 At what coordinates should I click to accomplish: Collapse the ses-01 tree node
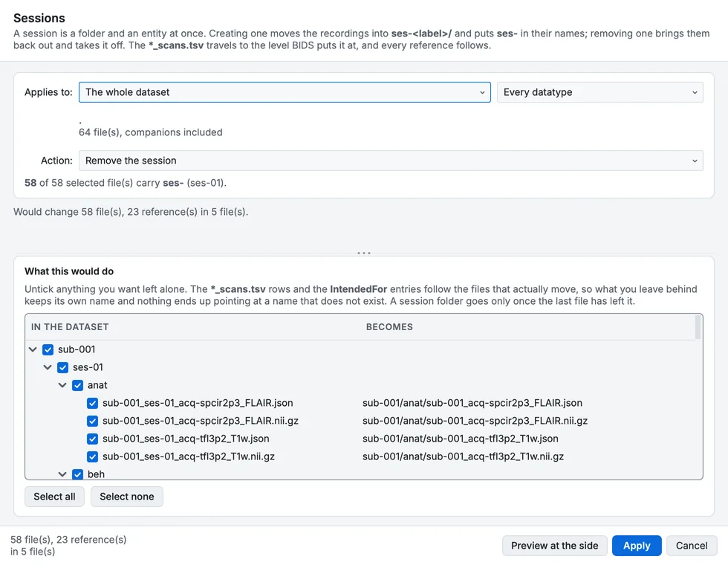tap(48, 367)
